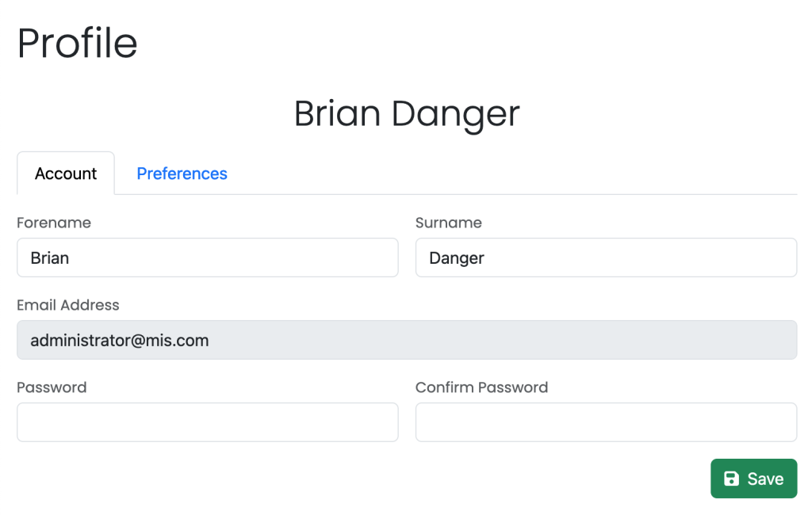Click the Confirm Password input box
This screenshot has height=515, width=812.
(x=606, y=422)
